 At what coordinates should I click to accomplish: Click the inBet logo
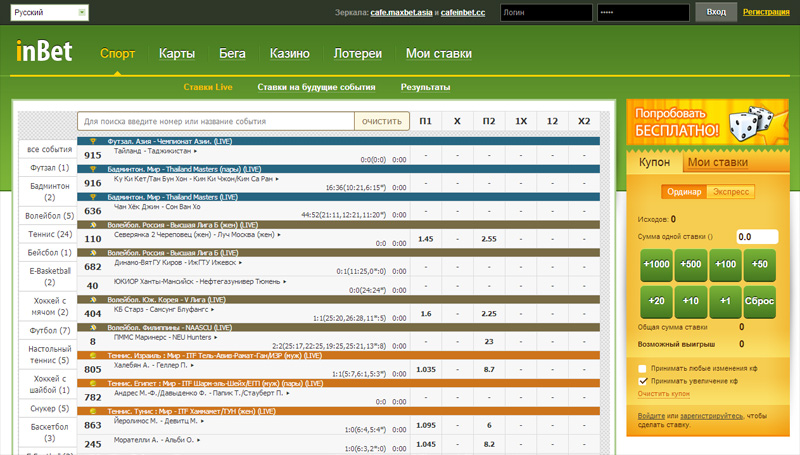pos(44,51)
